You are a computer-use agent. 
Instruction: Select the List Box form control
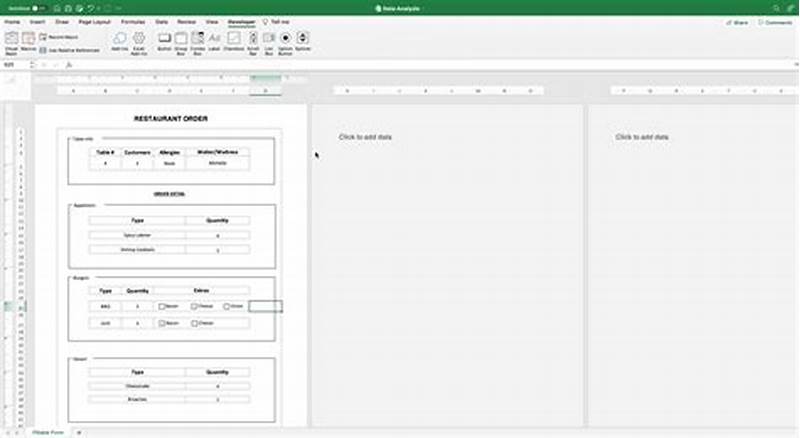point(269,43)
